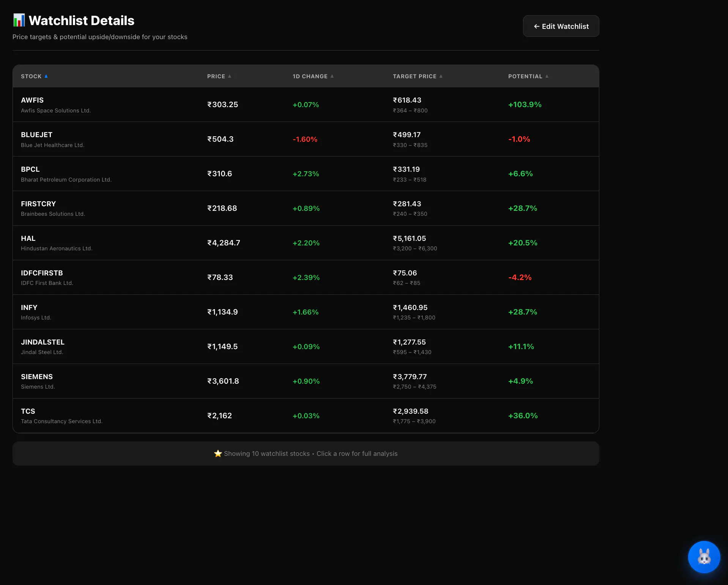Select the INFY ticker
Viewport: 728px width, 585px height.
pyautogui.click(x=29, y=307)
